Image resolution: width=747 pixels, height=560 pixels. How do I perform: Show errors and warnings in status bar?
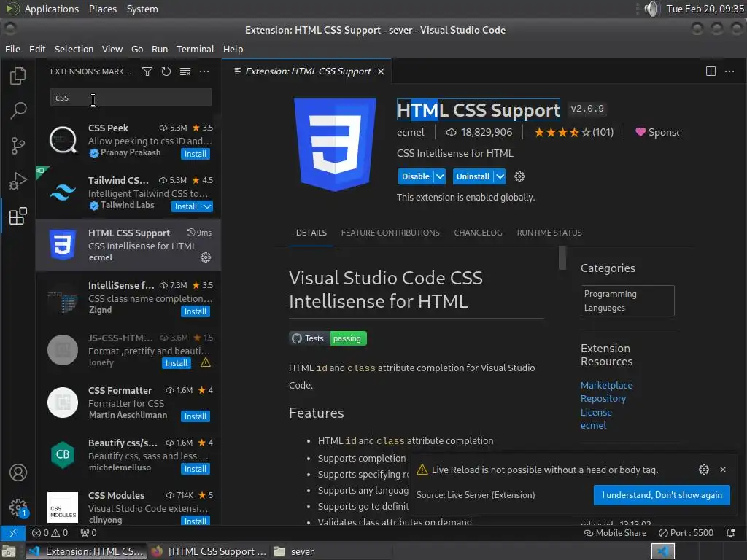click(50, 533)
